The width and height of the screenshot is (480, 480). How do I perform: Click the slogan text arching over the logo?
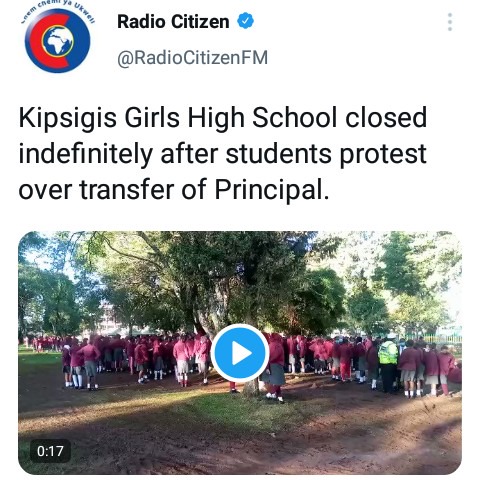coord(57,12)
